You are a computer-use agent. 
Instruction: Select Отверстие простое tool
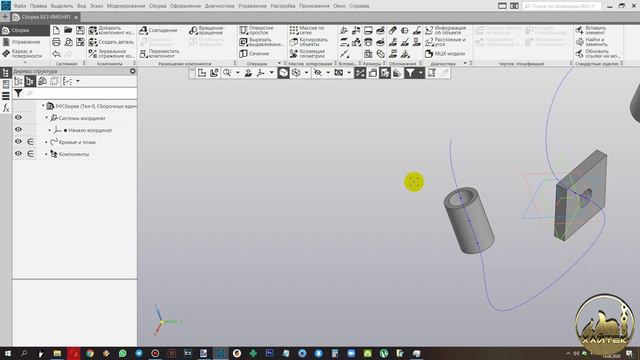256,30
